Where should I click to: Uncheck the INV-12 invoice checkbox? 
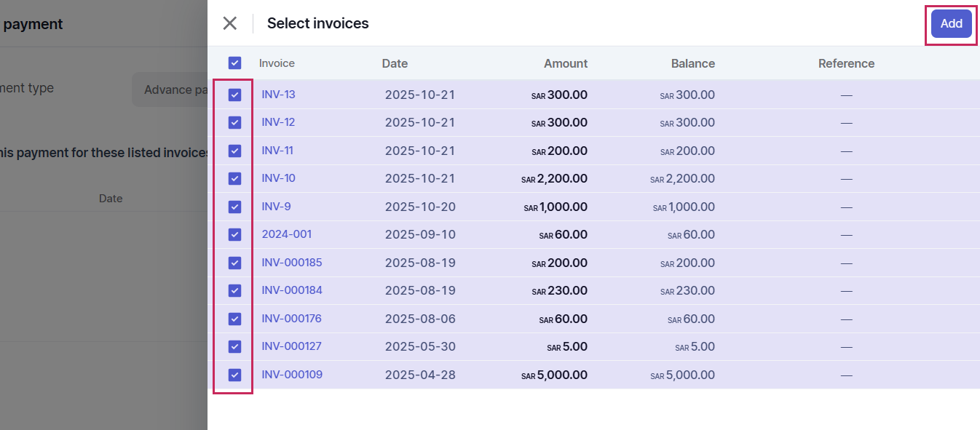[234, 122]
